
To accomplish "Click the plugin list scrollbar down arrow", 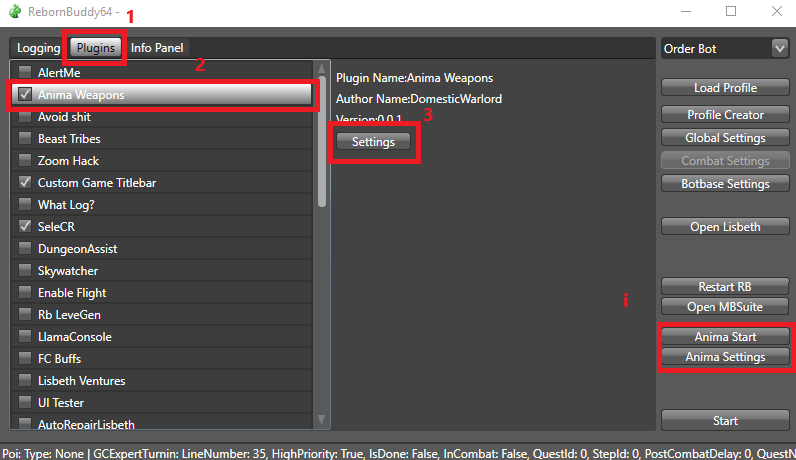I will [x=321, y=419].
